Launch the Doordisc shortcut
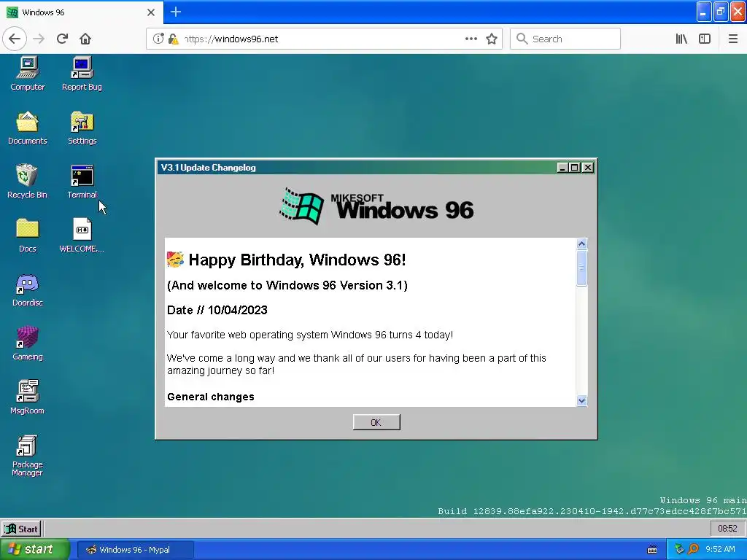This screenshot has height=560, width=747. (x=28, y=289)
